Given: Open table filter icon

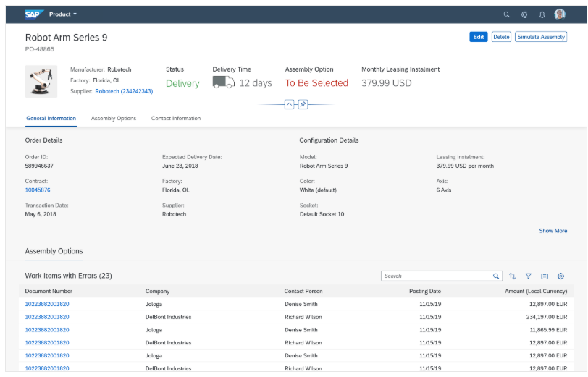Looking at the screenshot, I should click(529, 276).
